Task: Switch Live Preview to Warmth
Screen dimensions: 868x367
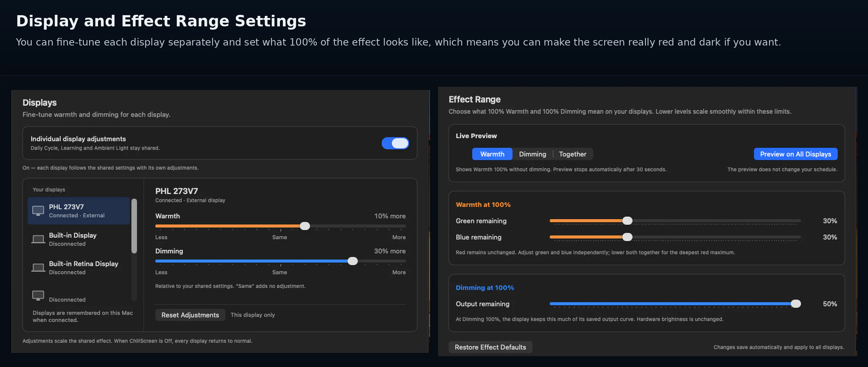Action: pos(492,154)
